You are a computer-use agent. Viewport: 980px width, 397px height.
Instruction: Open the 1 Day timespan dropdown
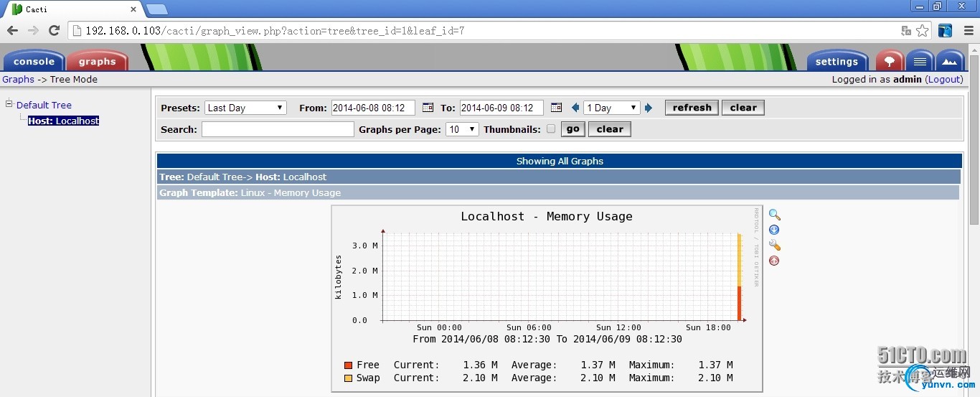pos(612,108)
